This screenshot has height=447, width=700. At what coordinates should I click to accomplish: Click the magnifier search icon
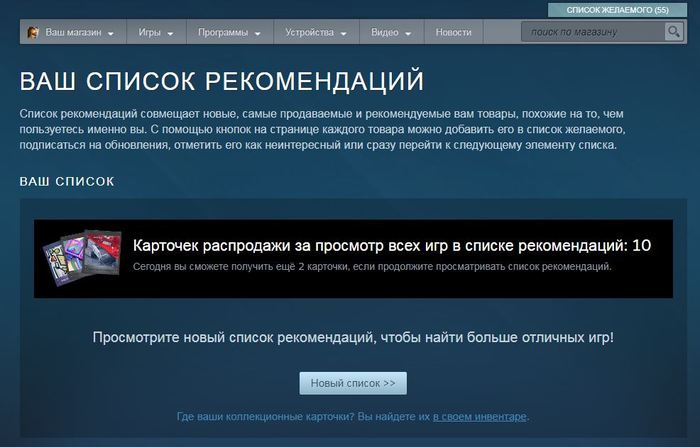click(674, 33)
